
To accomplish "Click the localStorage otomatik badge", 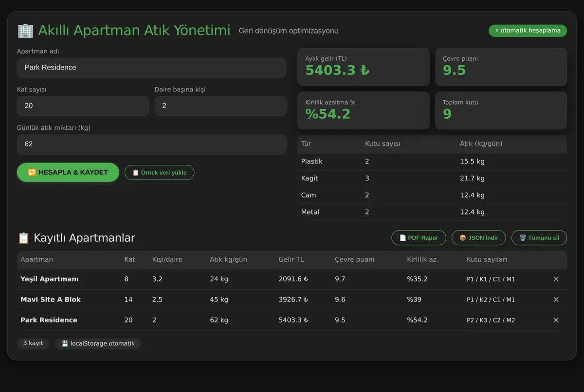I will pos(98,343).
